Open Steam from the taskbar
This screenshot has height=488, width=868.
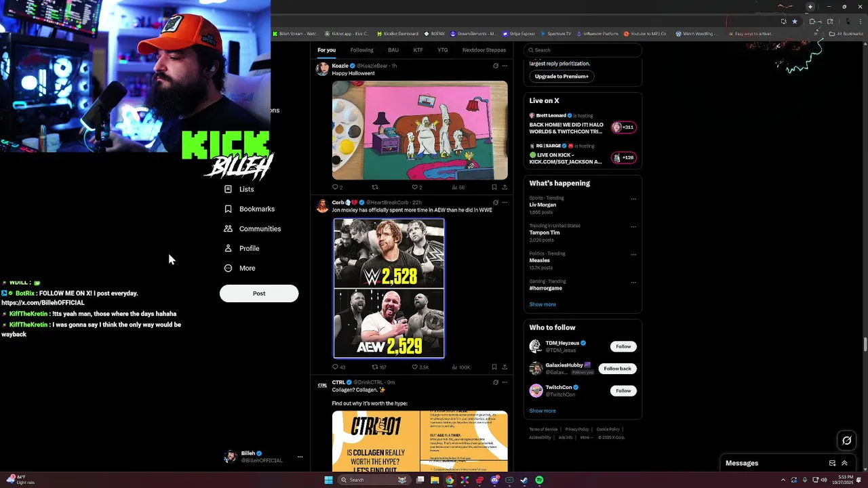524,480
